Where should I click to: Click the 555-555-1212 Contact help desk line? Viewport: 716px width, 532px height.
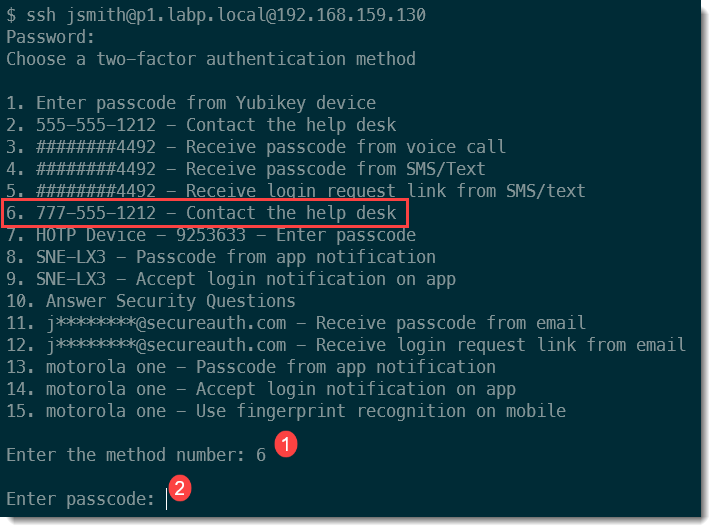[201, 125]
